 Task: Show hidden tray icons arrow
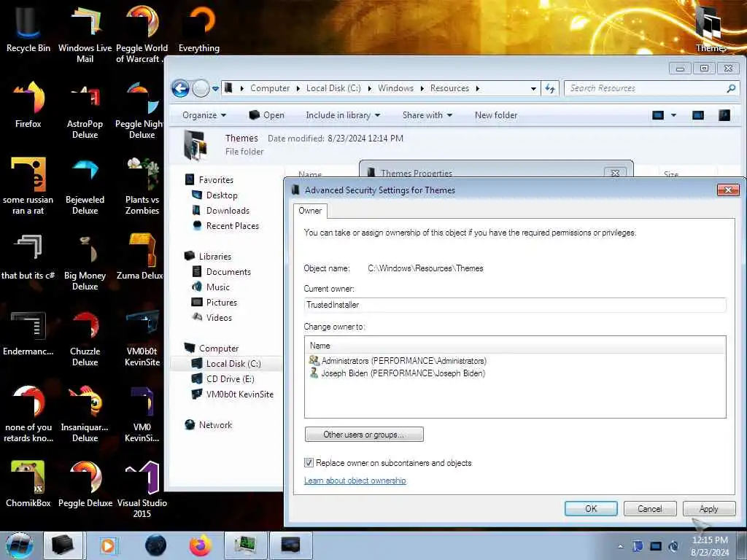pyautogui.click(x=620, y=546)
